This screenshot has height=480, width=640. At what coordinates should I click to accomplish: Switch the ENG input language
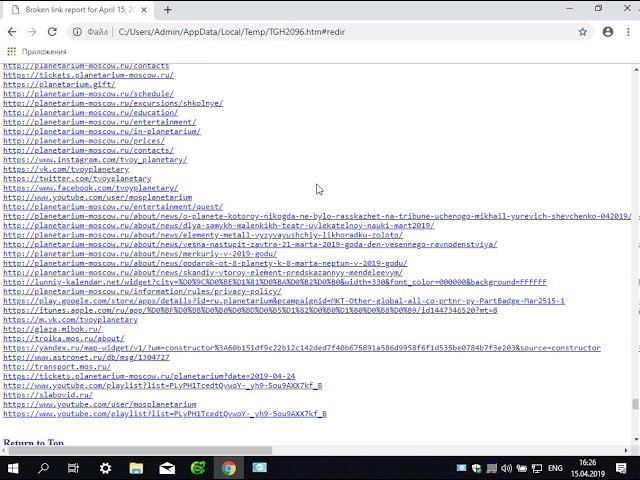coord(555,468)
